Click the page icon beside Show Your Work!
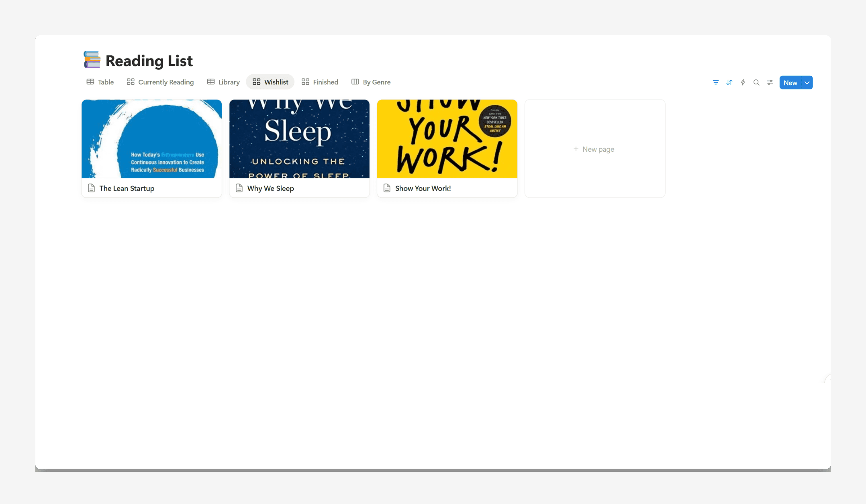866x504 pixels. [386, 188]
